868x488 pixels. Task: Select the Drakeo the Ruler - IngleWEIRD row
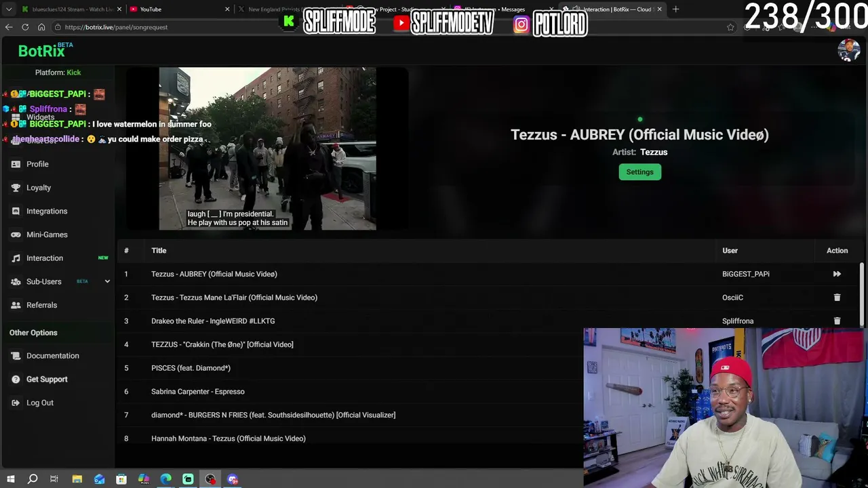pos(213,321)
